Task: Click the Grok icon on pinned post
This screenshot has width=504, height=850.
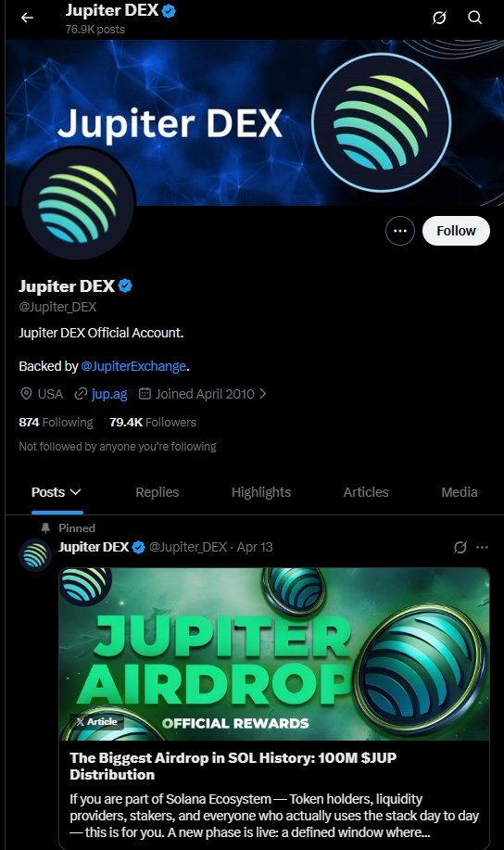Action: tap(460, 547)
